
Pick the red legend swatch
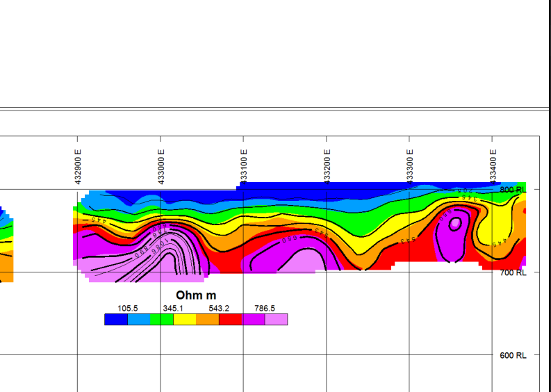(230, 319)
